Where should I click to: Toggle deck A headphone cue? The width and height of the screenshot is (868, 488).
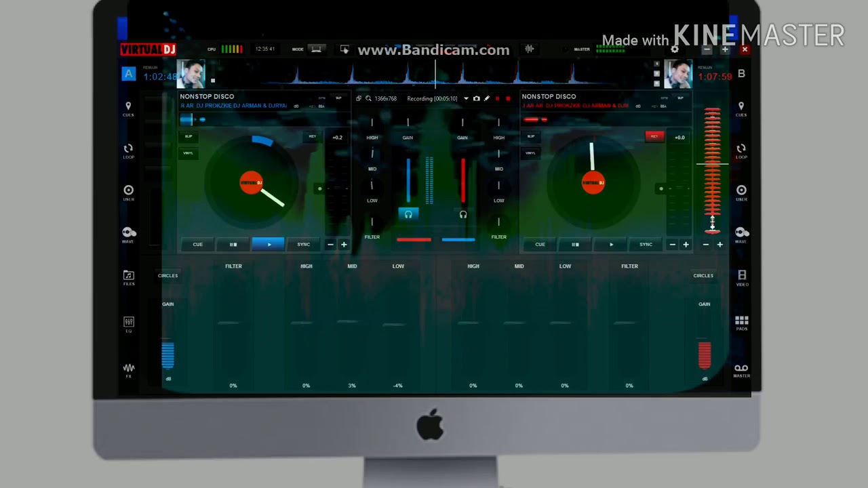click(x=408, y=214)
